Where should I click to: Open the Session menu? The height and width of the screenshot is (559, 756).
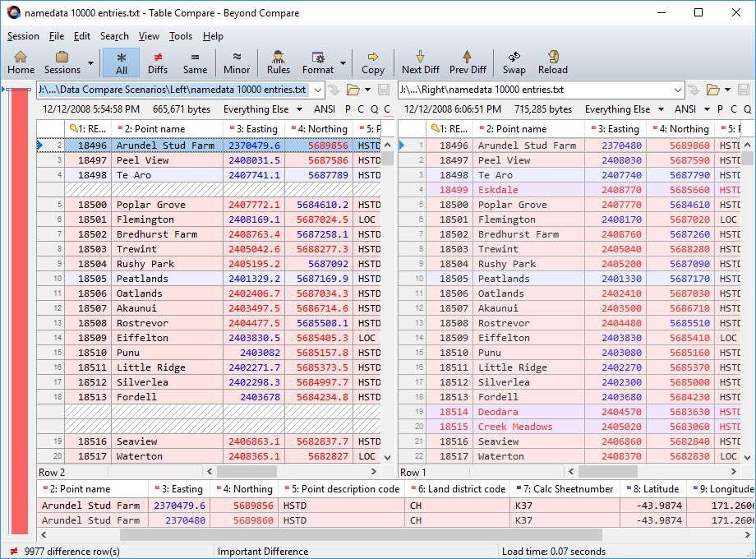click(23, 36)
